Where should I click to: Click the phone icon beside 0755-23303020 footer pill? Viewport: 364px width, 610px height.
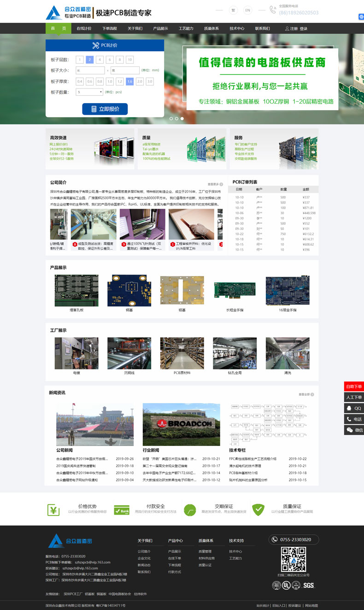click(x=275, y=540)
